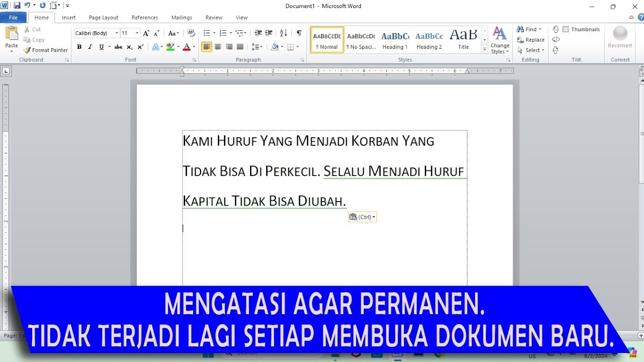Justify the paragraph text

point(240,47)
